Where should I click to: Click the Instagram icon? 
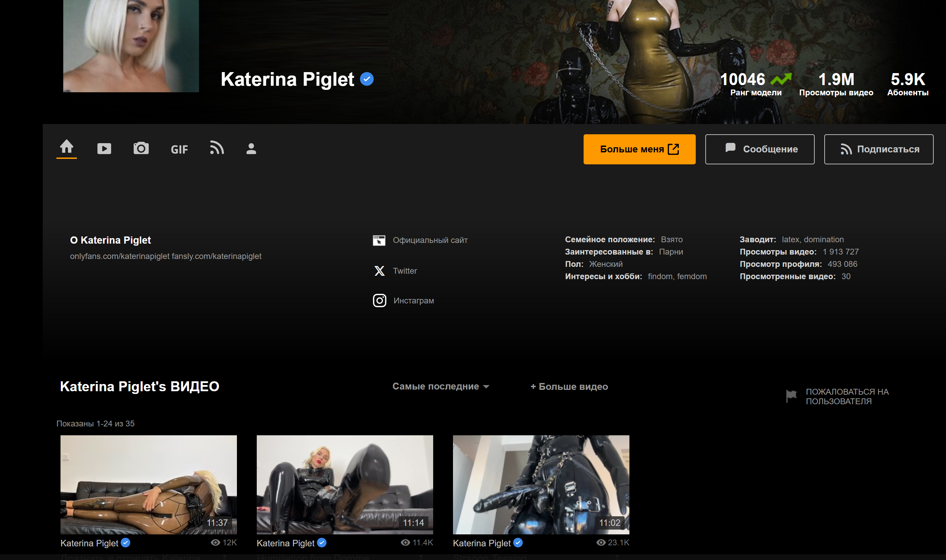379,301
